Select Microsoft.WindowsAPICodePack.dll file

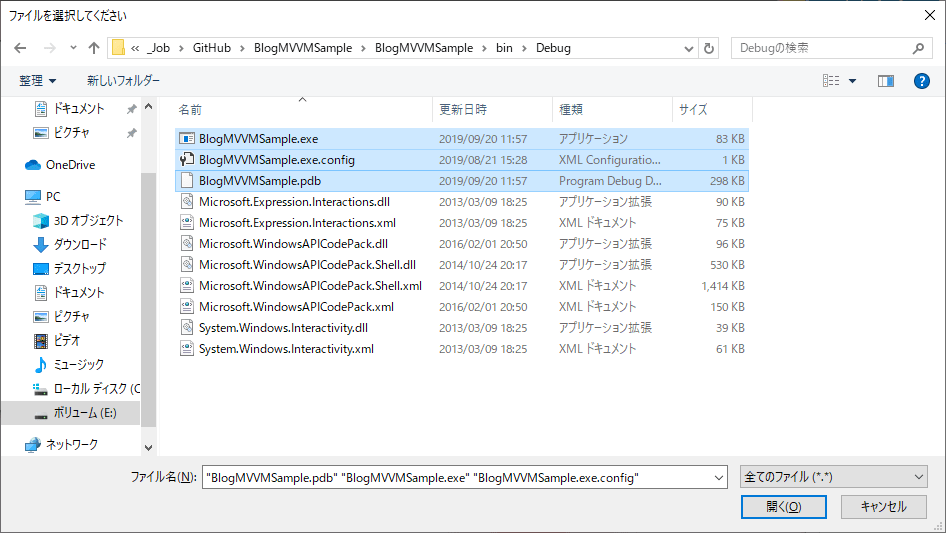(x=293, y=244)
